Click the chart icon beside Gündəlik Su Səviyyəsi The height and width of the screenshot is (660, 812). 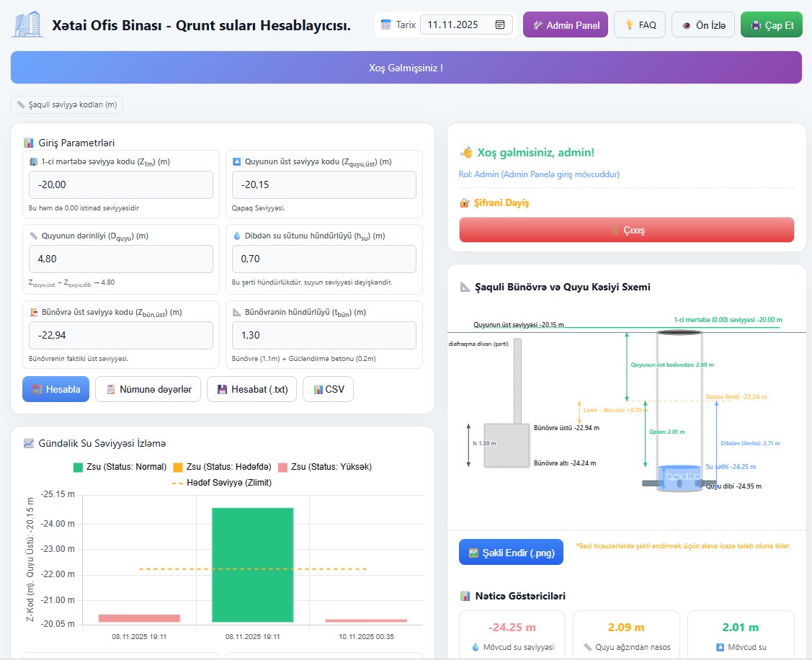(29, 443)
